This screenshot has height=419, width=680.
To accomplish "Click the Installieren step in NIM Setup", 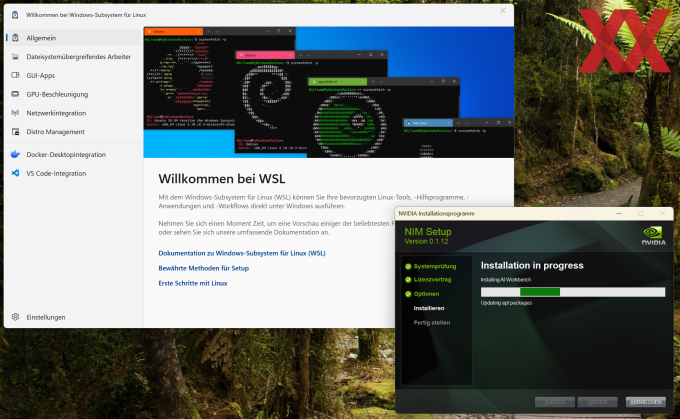I will point(428,308).
